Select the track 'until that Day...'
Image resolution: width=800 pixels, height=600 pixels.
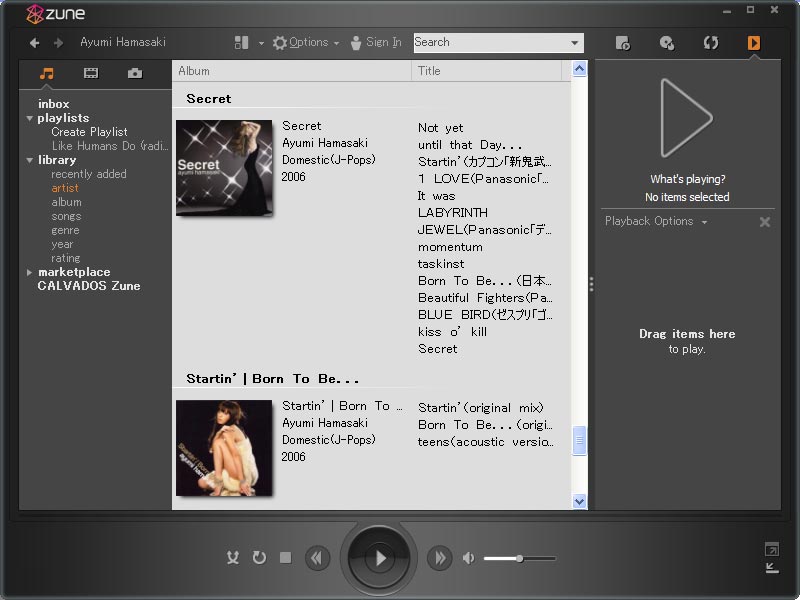pyautogui.click(x=470, y=145)
